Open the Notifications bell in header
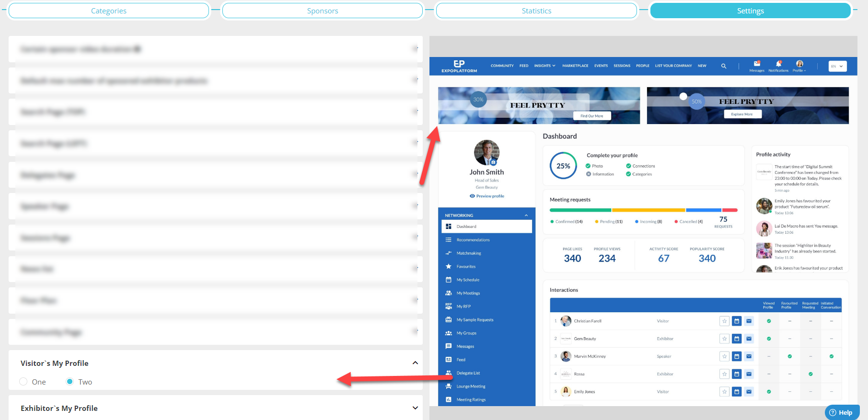Viewport: 868px width, 420px height. point(778,64)
